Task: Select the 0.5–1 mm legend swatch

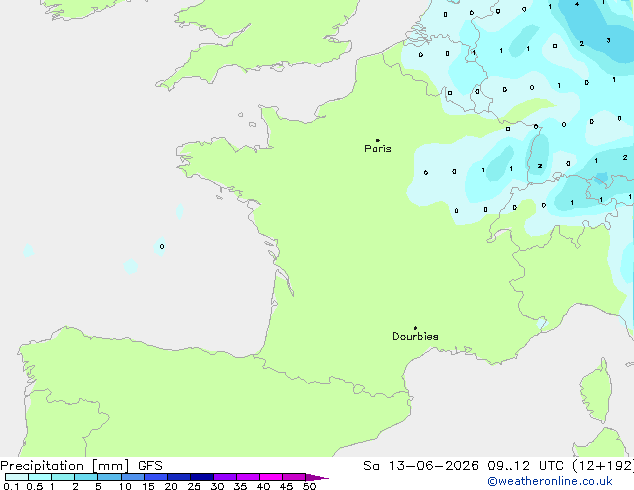Action: 40,477
